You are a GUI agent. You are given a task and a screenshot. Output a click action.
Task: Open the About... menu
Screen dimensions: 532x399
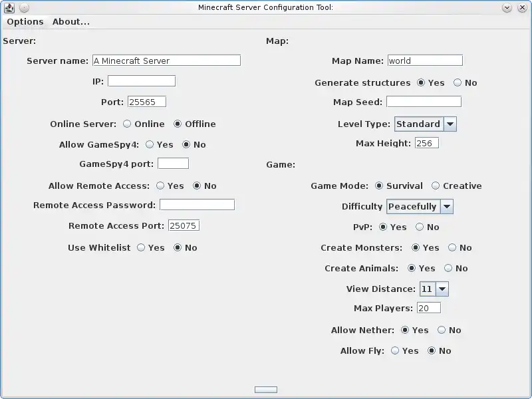[x=71, y=22]
